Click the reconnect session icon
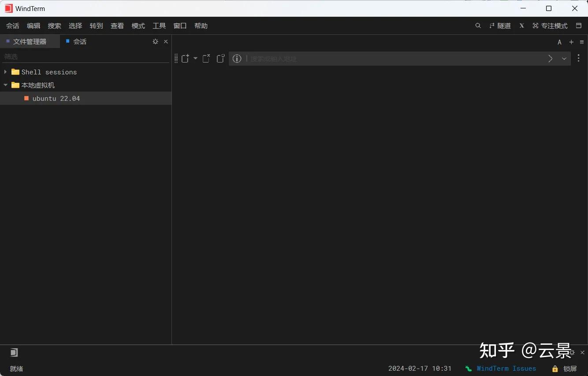Image resolution: width=588 pixels, height=376 pixels. coord(220,58)
